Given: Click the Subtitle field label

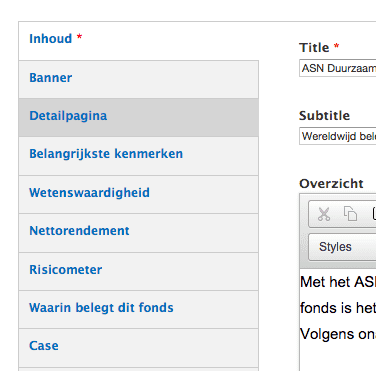Looking at the screenshot, I should [324, 116].
